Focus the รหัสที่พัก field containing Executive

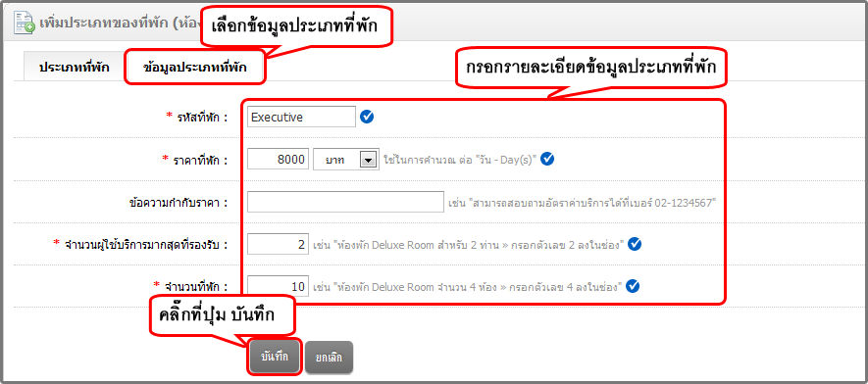point(301,117)
